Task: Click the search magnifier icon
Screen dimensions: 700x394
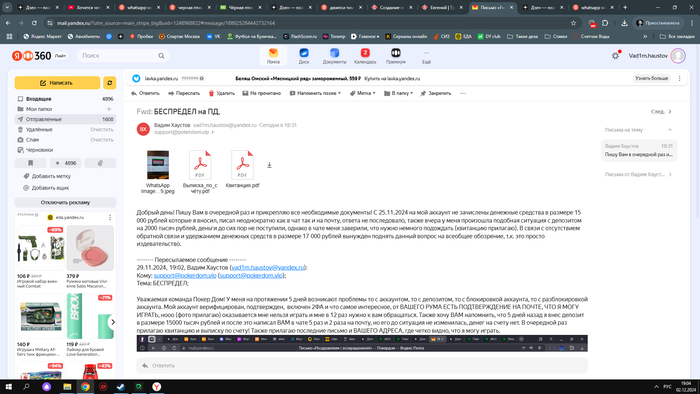Action: (x=161, y=56)
